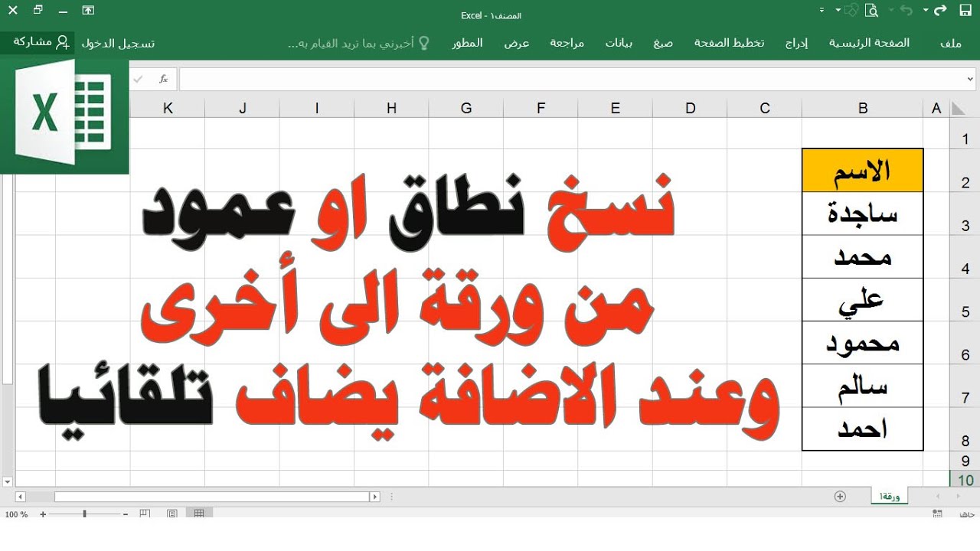Click horizontal scrollbar right arrow

click(375, 497)
